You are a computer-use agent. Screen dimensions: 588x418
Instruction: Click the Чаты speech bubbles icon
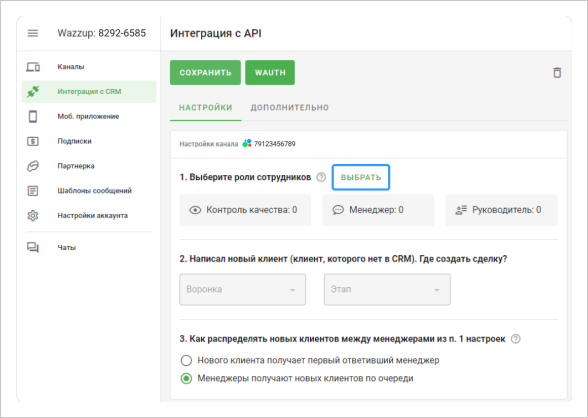[33, 247]
